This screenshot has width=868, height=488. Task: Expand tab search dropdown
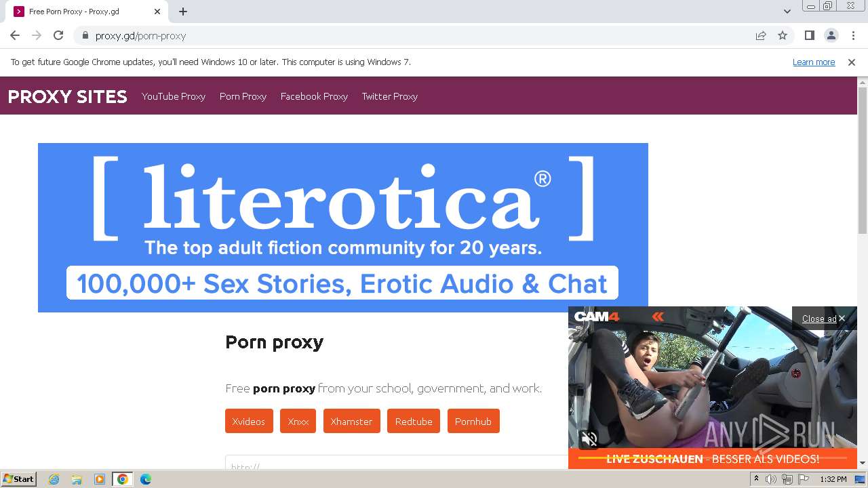(787, 12)
